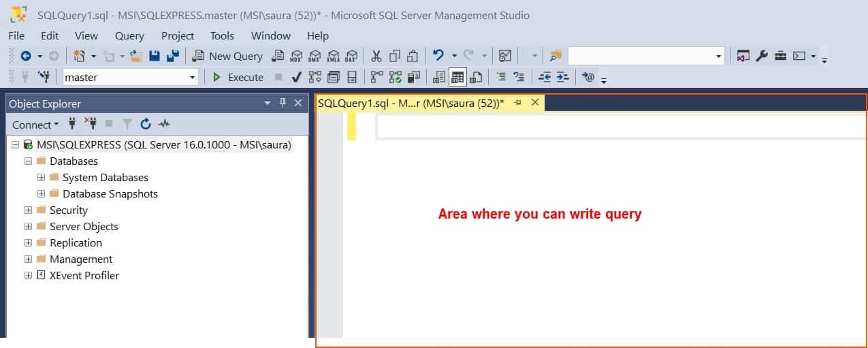Viewport: 868px width, 348px height.
Task: Toggle Results to Text output mode
Action: tap(439, 77)
